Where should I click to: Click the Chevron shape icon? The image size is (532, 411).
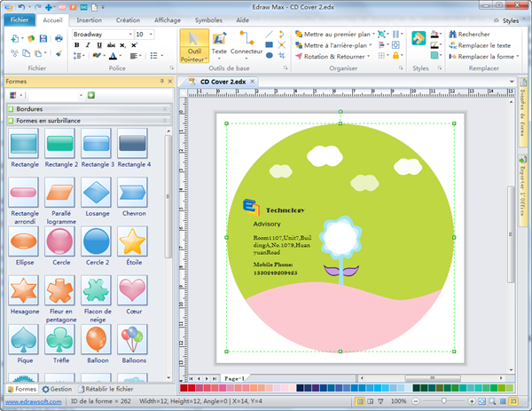coord(133,192)
